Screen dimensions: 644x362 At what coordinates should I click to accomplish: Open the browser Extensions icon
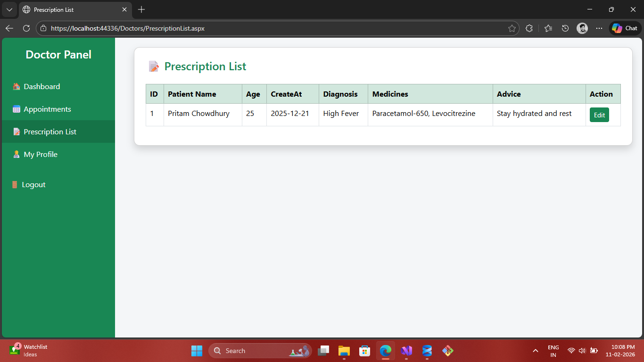coord(529,28)
